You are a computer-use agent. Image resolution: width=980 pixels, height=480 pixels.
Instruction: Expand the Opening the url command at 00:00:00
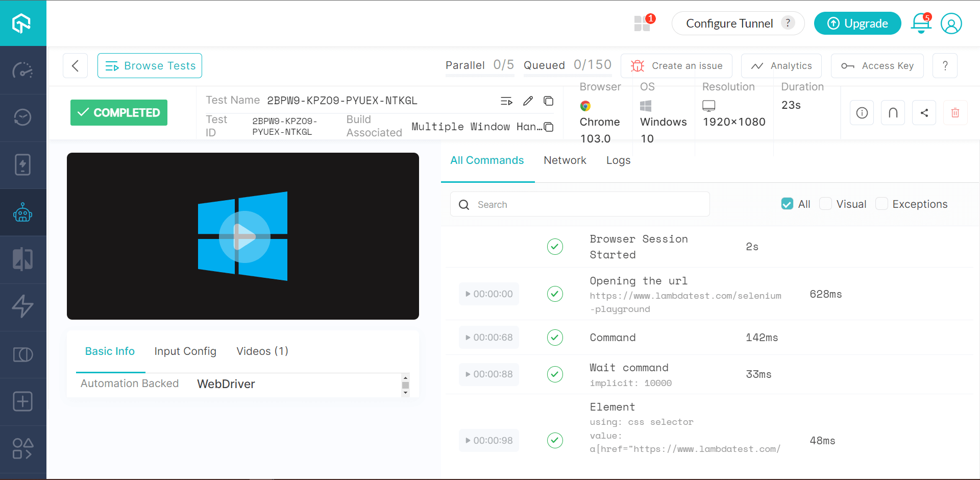[488, 294]
